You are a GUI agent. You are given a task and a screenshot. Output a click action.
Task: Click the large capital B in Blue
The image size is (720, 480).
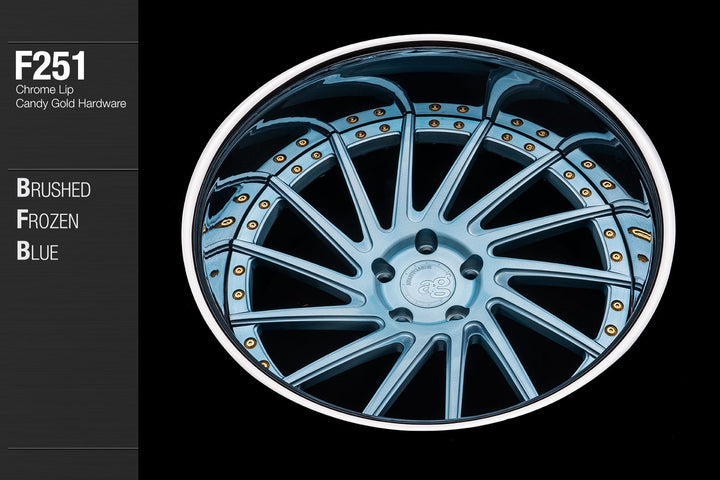pyautogui.click(x=22, y=252)
